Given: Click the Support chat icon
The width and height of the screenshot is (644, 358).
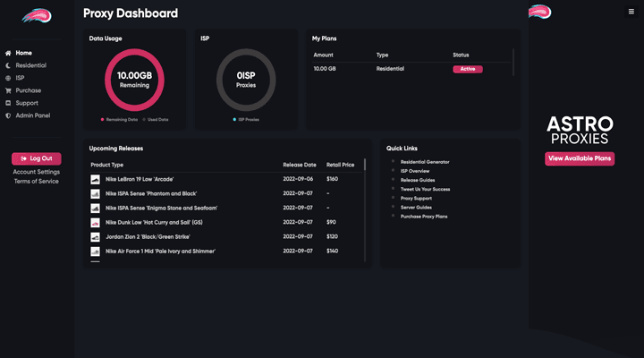Looking at the screenshot, I should tap(8, 103).
